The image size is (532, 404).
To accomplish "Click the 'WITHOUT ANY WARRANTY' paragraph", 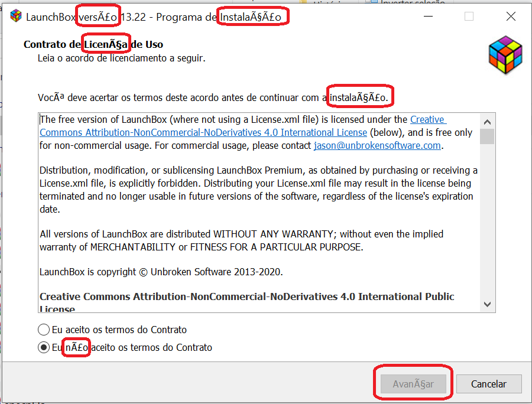I will 242,240.
